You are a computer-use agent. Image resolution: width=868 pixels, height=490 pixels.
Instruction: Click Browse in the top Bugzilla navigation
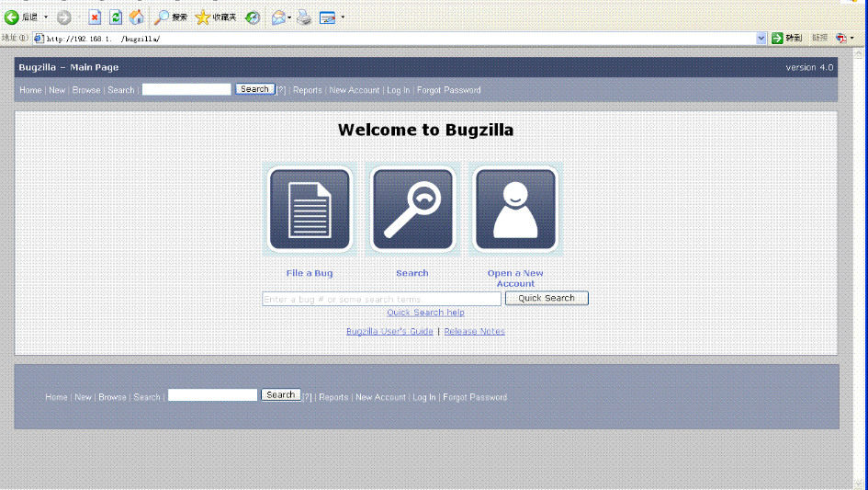coord(86,90)
